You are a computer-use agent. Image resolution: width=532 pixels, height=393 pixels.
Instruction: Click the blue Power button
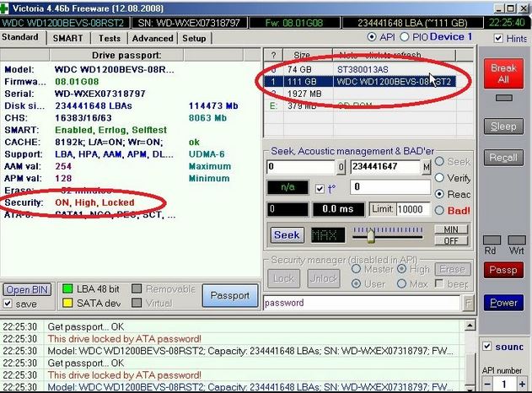(503, 303)
